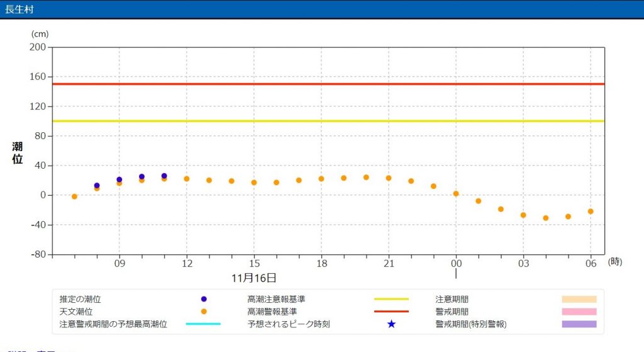
Task: Click the 09 hour label on the time axis
Action: (119, 264)
